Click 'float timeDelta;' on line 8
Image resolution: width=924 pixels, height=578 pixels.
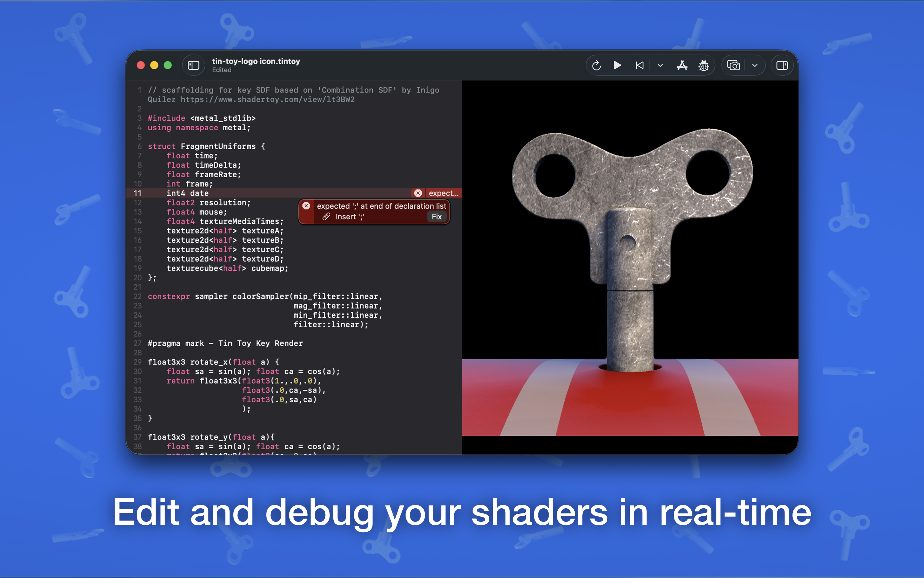pyautogui.click(x=204, y=165)
